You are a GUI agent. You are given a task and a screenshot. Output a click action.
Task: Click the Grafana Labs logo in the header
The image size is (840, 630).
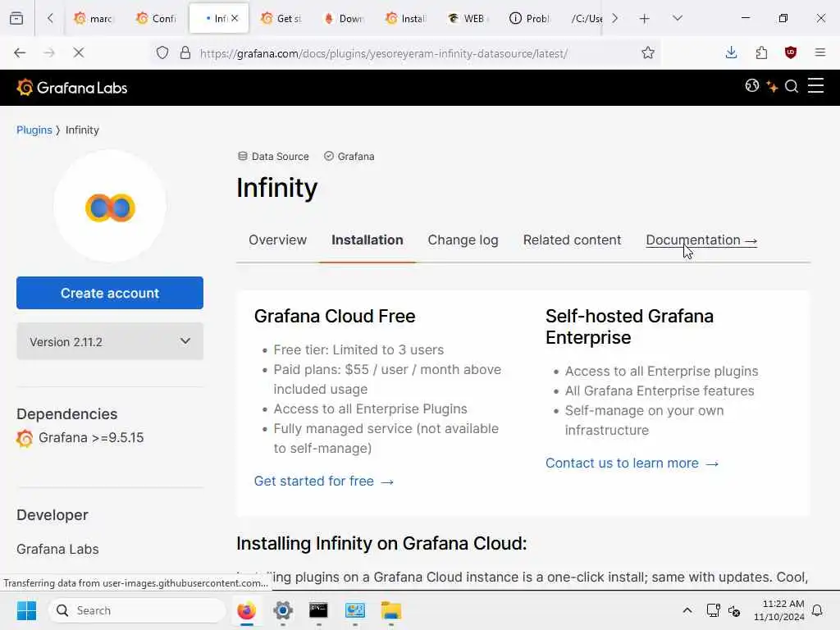(72, 87)
